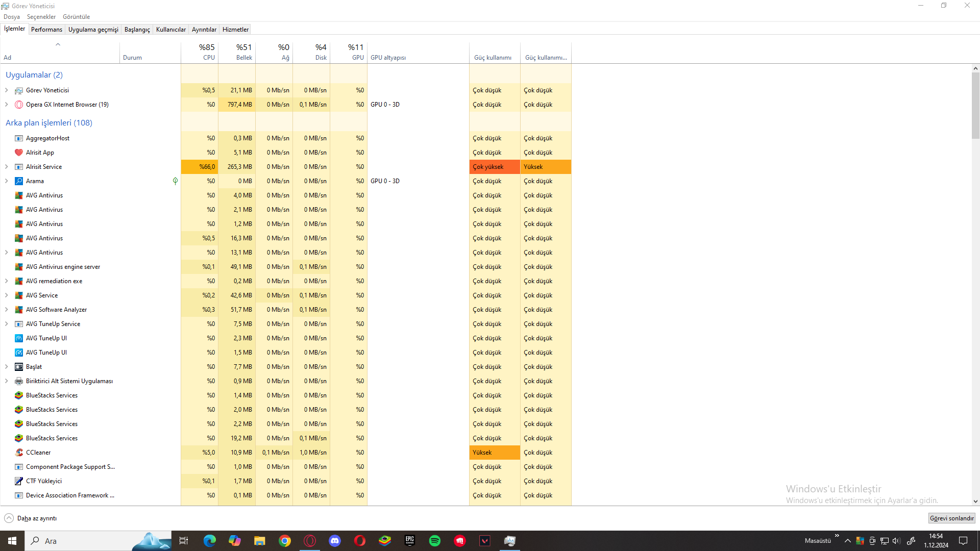Switch to the Performans tab
The width and height of the screenshot is (980, 551).
[x=46, y=30]
